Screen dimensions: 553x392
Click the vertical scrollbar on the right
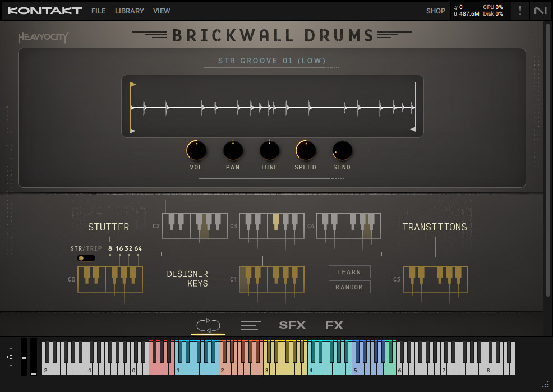547,159
